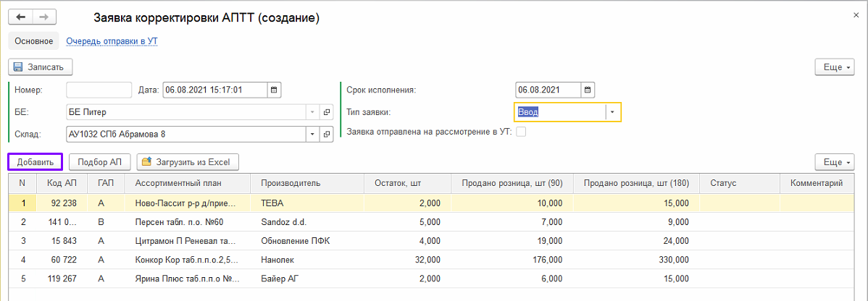Click the Добавить button
Image resolution: width=868 pixels, height=301 pixels.
click(36, 161)
